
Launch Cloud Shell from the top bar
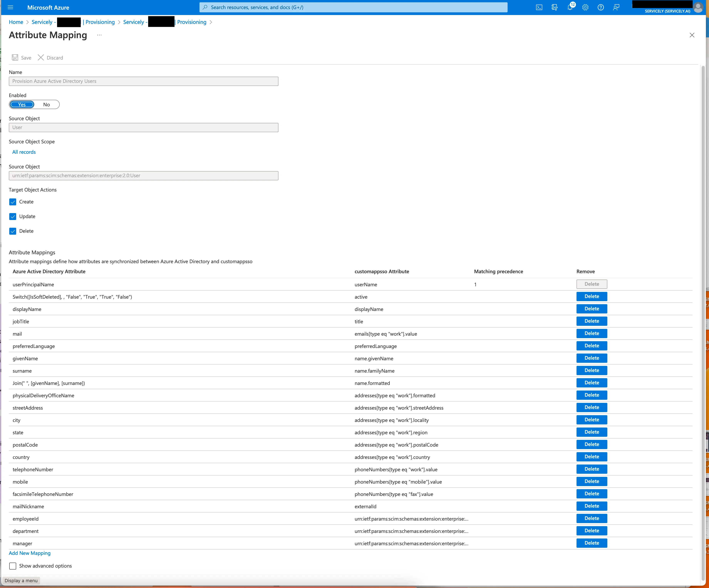tap(539, 8)
